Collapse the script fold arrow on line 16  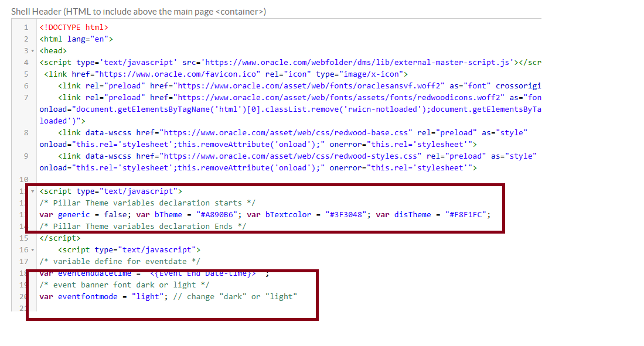[x=32, y=250]
